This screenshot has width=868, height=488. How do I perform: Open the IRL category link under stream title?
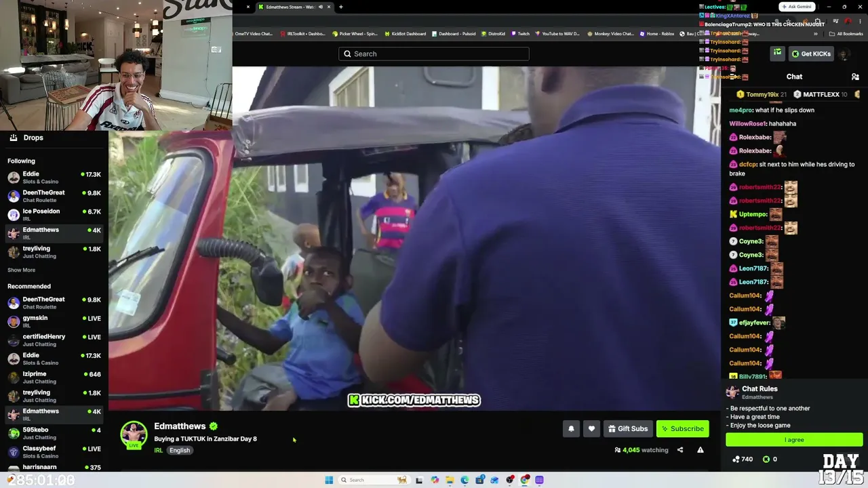pos(158,450)
